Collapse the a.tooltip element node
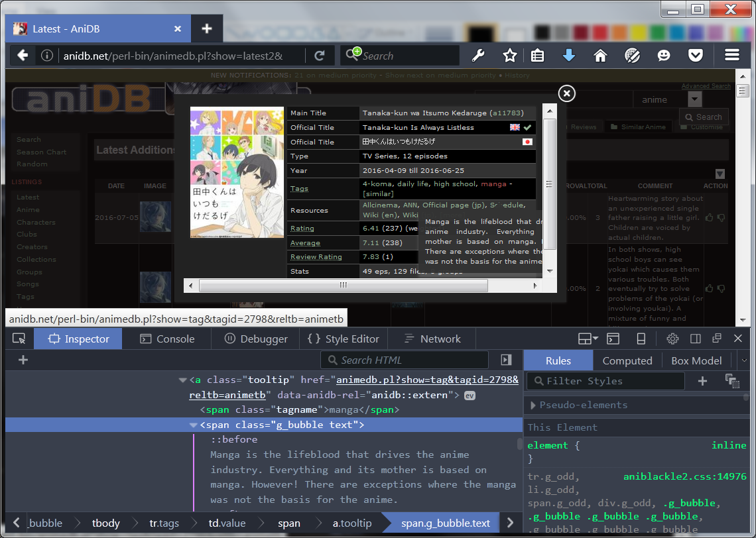This screenshot has width=756, height=538. pyautogui.click(x=182, y=380)
